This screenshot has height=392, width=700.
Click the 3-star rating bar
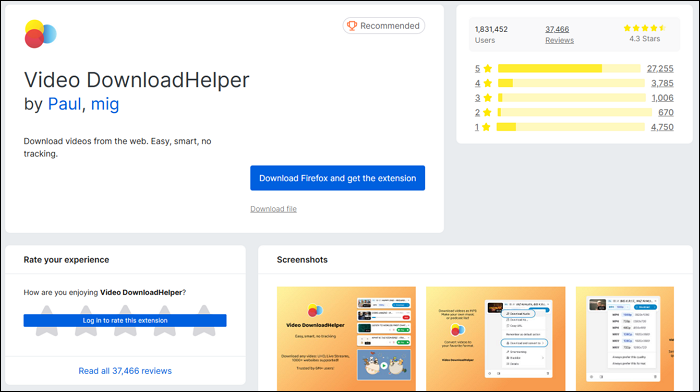(572, 98)
